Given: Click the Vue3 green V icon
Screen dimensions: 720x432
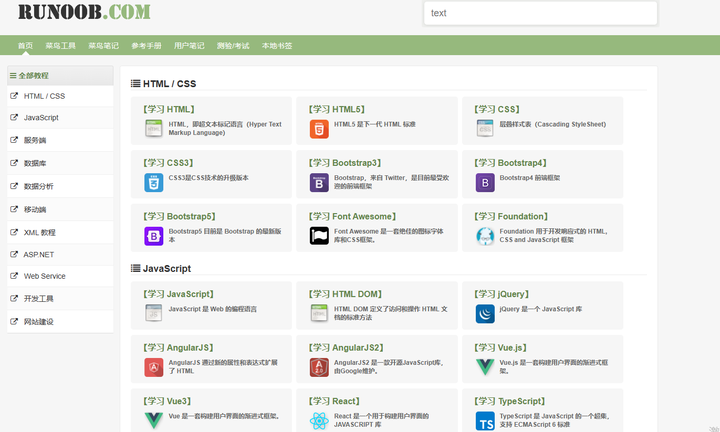Looking at the screenshot, I should coord(154,421).
